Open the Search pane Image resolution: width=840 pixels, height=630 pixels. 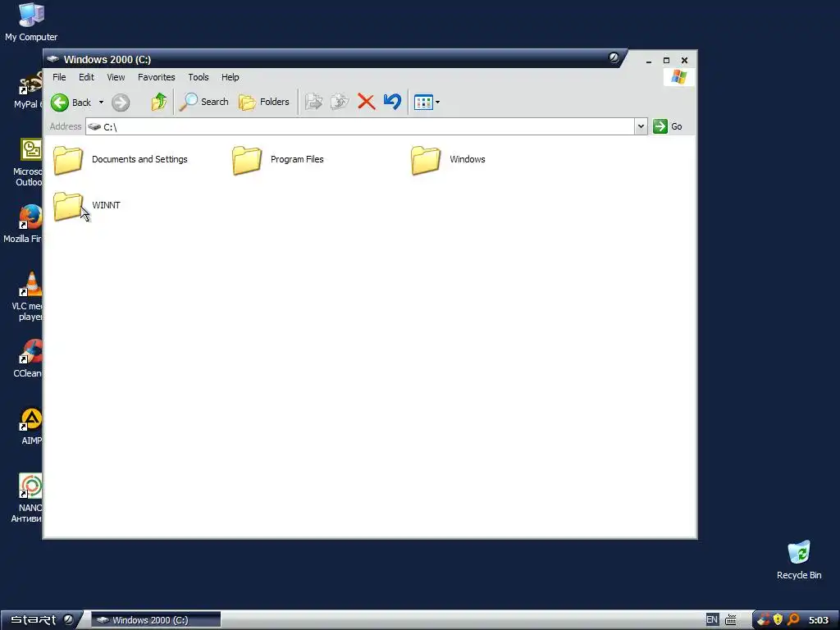(204, 102)
